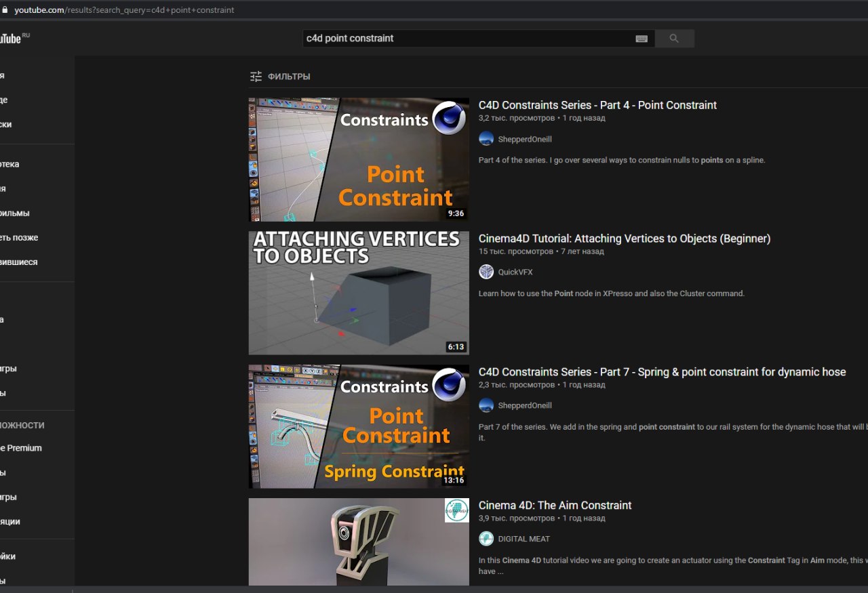Open 'Cinema 4D: The Aim Constraint' thumbnail
The width and height of the screenshot is (868, 593).
[359, 542]
